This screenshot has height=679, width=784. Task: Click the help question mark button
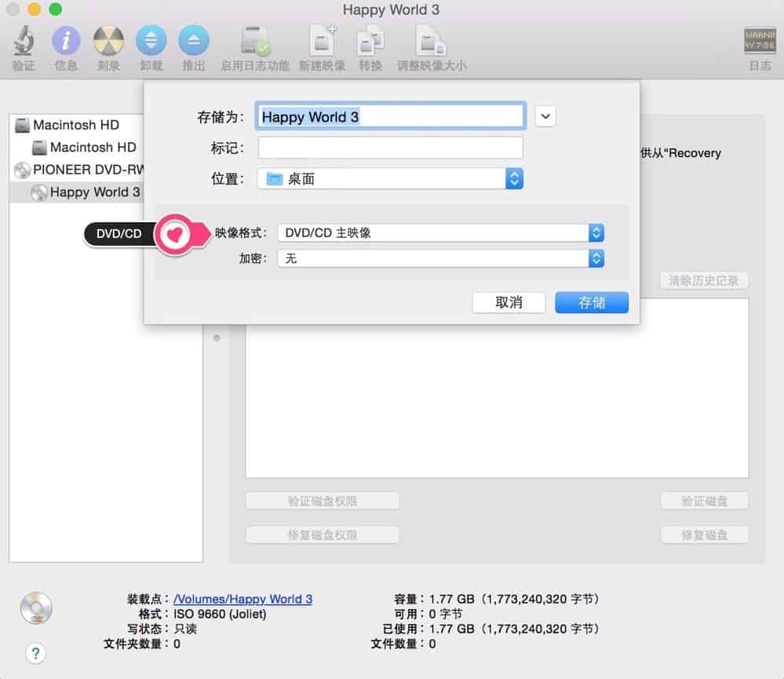tap(35, 652)
